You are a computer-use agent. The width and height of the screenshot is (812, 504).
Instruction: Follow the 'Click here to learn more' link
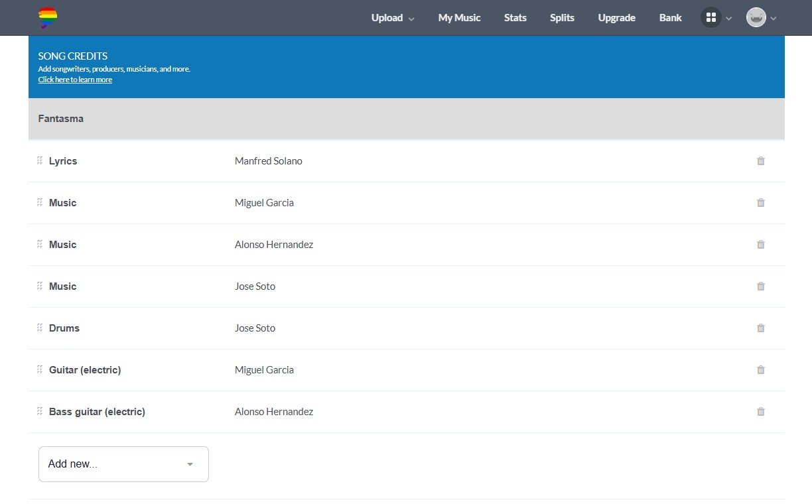[75, 80]
